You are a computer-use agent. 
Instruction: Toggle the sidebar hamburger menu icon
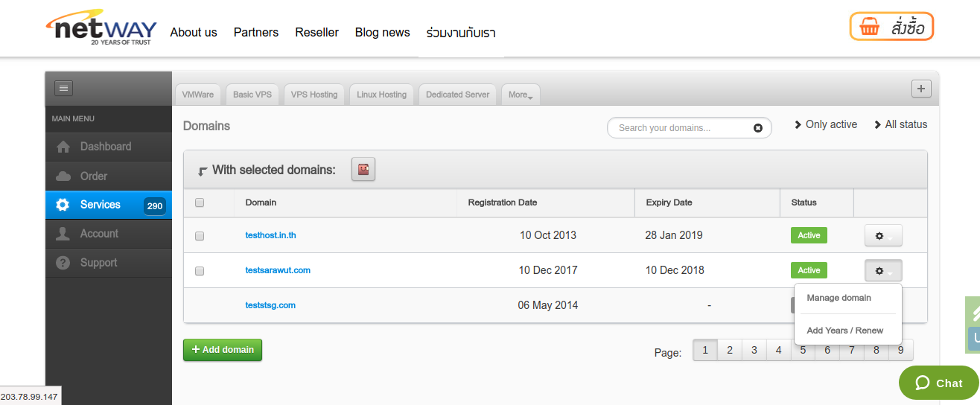point(63,88)
